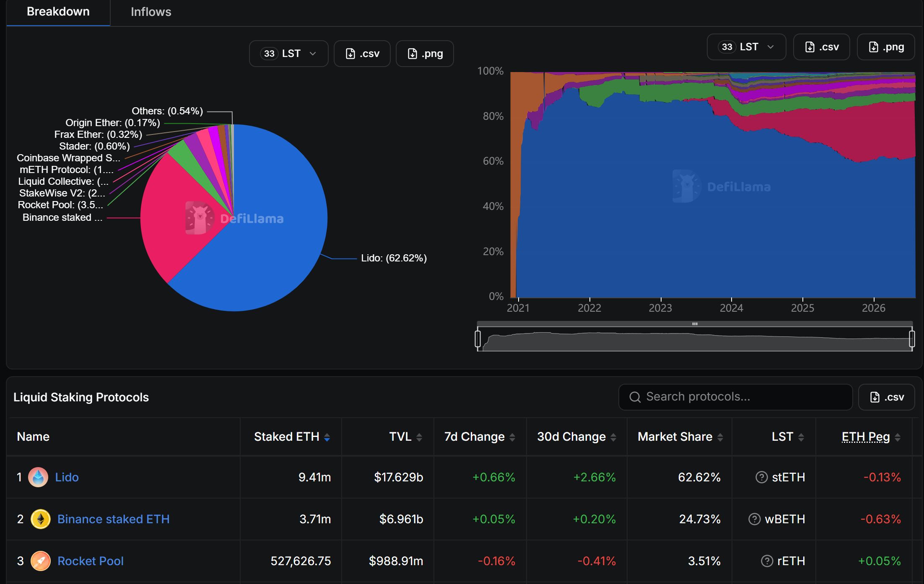Viewport: 924px width, 584px height.
Task: Open the Binance staked ETH link
Action: click(113, 519)
